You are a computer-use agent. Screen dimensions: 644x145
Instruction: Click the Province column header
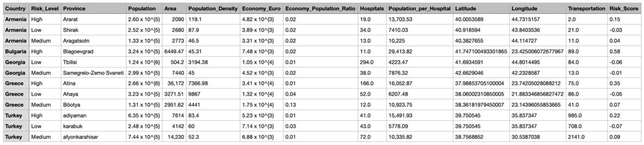click(x=74, y=9)
